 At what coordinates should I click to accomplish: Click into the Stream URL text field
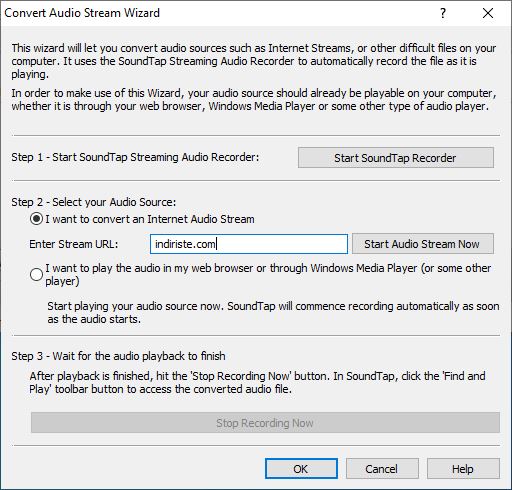click(x=249, y=244)
